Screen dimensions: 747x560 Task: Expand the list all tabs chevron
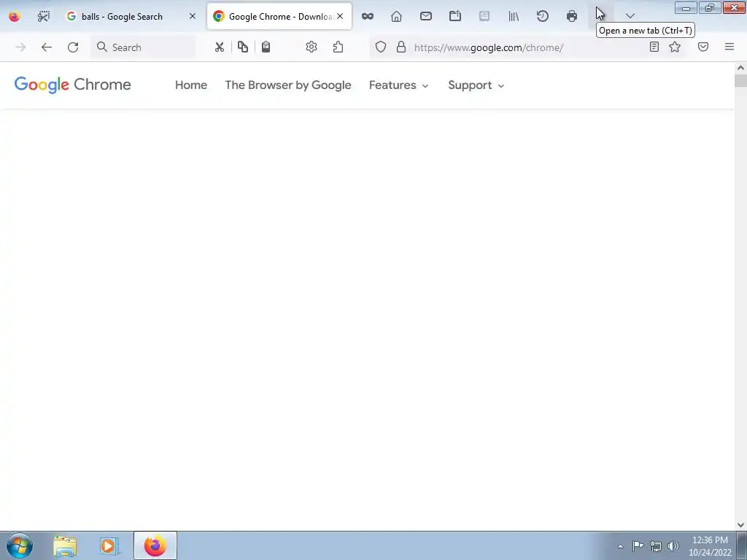630,16
